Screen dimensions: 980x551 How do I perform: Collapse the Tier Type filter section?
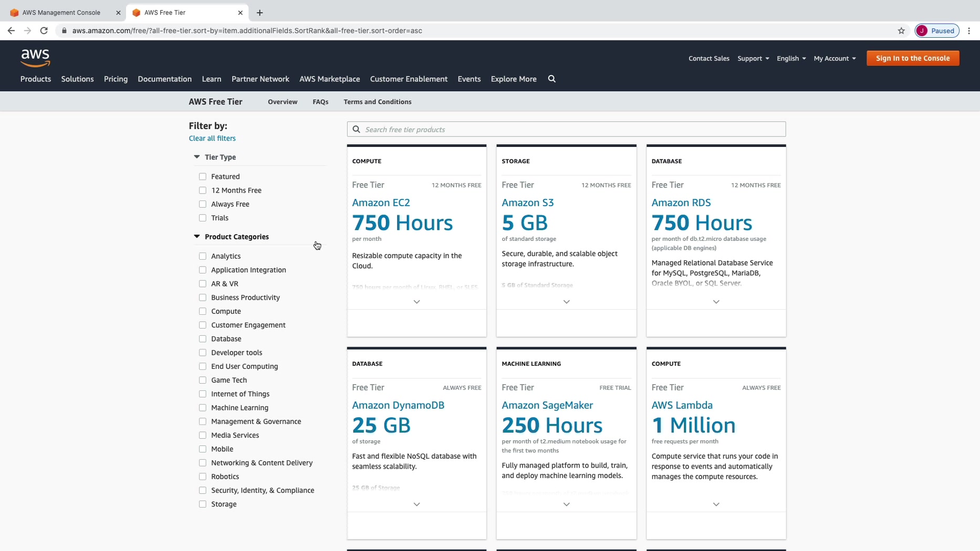click(x=197, y=157)
